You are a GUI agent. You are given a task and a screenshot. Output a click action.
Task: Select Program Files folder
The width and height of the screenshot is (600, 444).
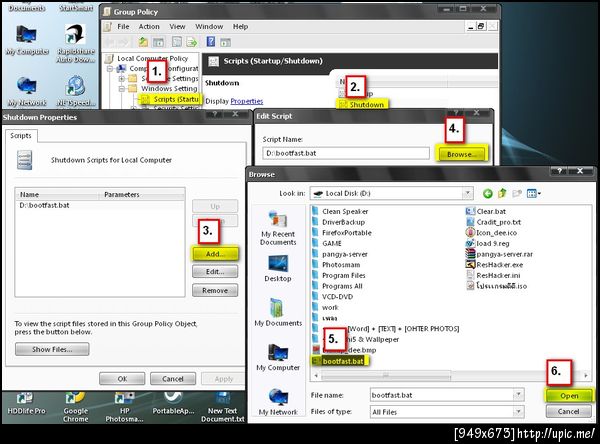tap(339, 275)
